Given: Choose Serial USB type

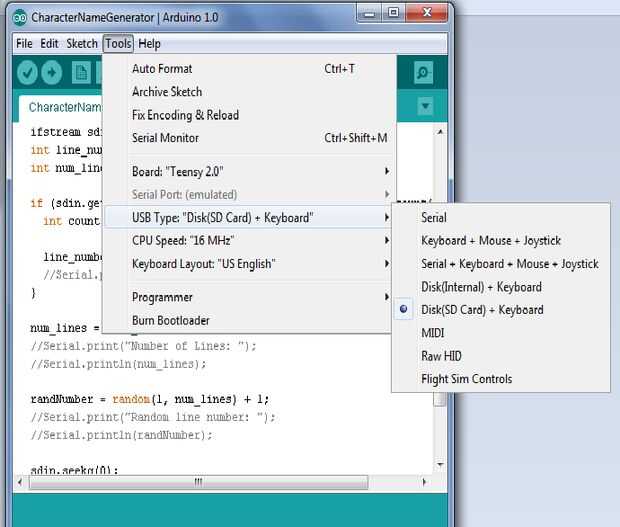Looking at the screenshot, I should [501, 217].
